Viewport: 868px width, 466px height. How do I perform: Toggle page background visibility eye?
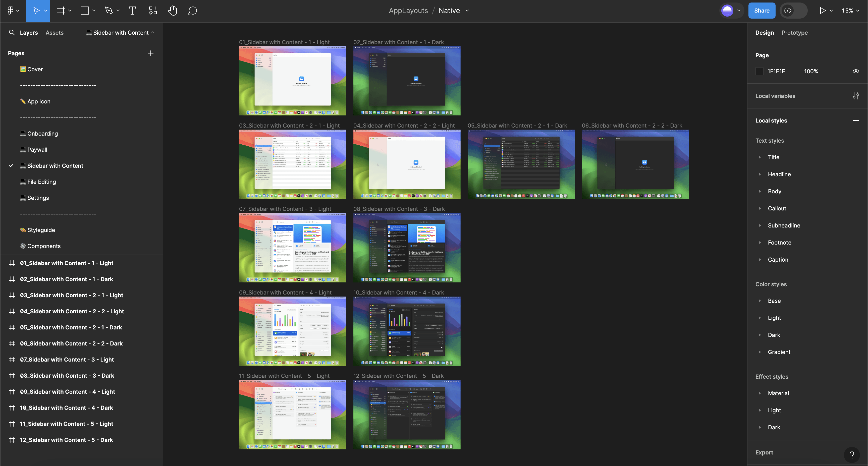[x=855, y=72]
